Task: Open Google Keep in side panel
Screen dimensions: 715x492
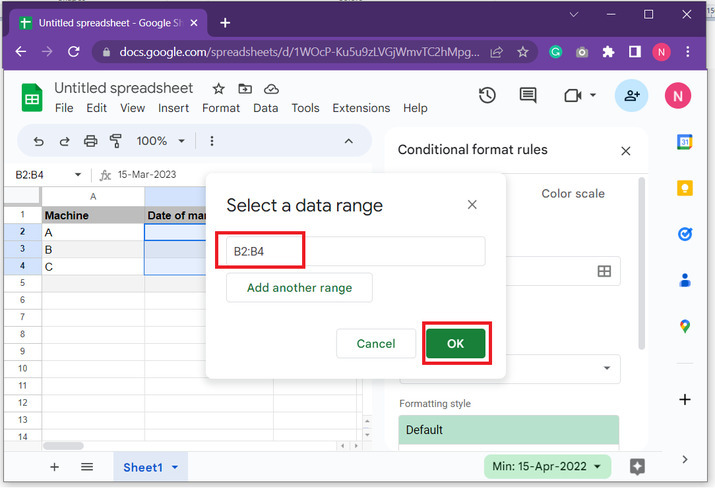Action: point(684,188)
